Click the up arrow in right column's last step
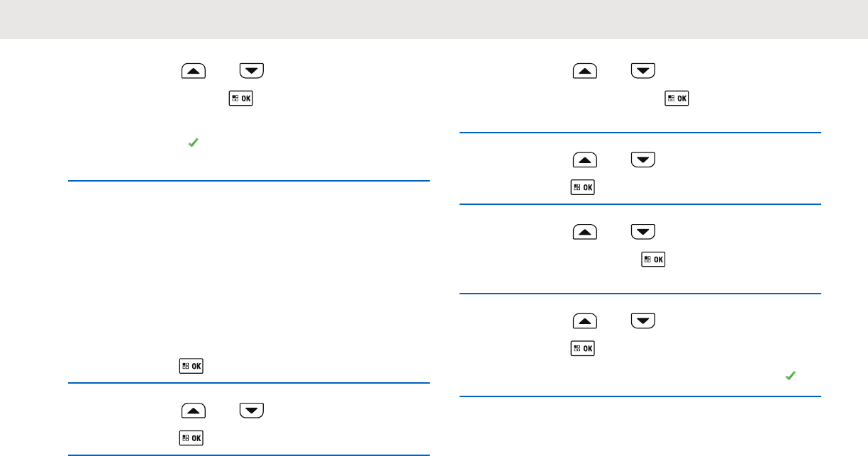The height and width of the screenshot is (456, 868). (585, 322)
